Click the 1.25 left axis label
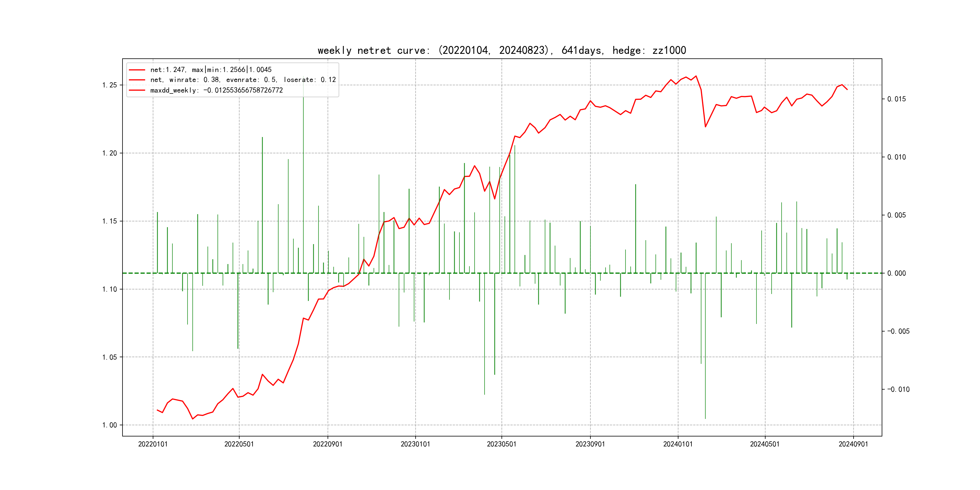This screenshot has height=490, width=980. point(109,85)
